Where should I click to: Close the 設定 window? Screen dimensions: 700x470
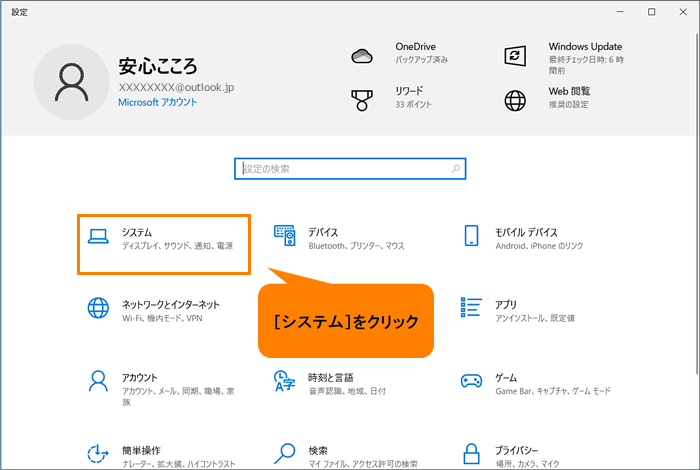[x=683, y=12]
